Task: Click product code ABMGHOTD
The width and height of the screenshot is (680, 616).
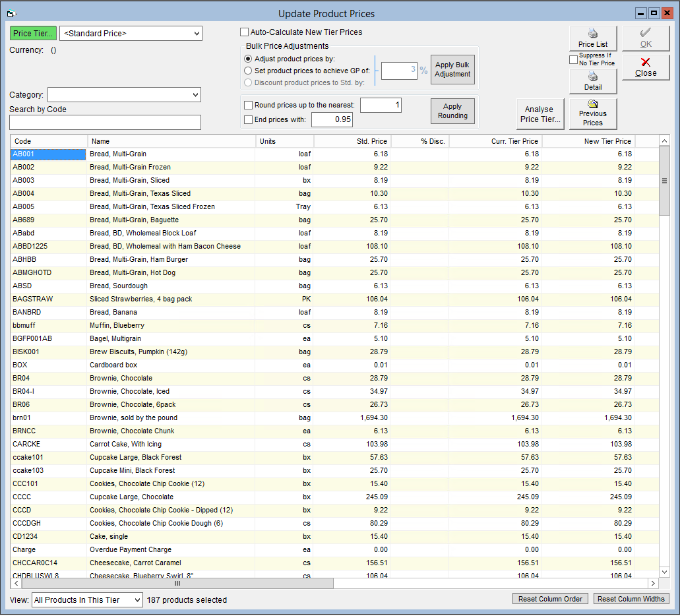Action: coord(32,273)
